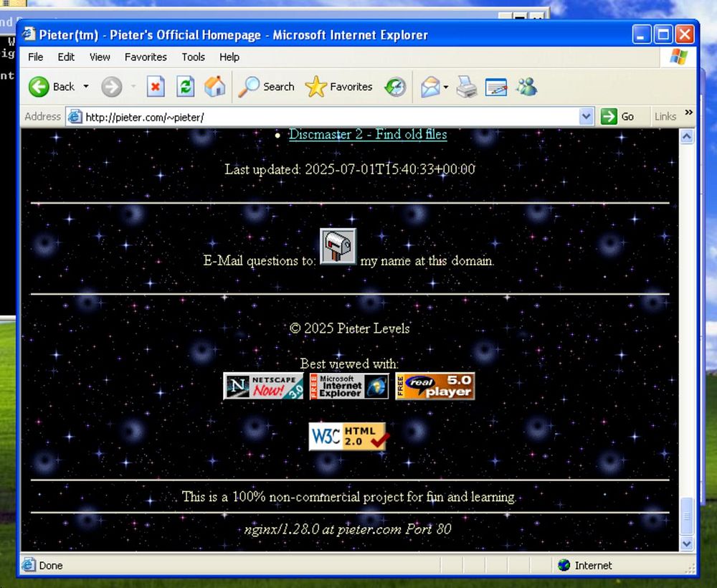
Task: Click the vertical scrollbar thumb
Action: [x=687, y=516]
